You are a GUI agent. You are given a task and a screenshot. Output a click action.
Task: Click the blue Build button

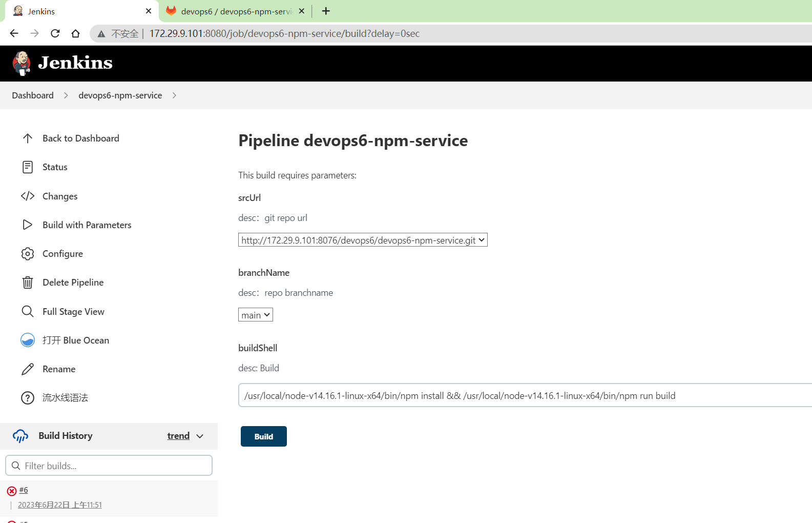tap(264, 436)
